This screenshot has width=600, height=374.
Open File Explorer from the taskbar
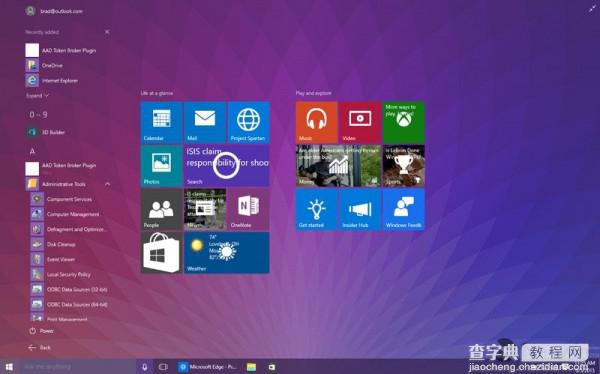251,367
